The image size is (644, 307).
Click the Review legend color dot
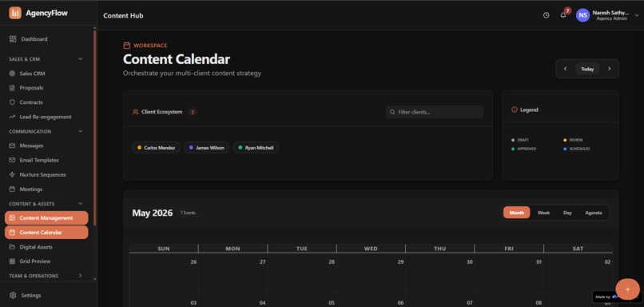point(565,140)
